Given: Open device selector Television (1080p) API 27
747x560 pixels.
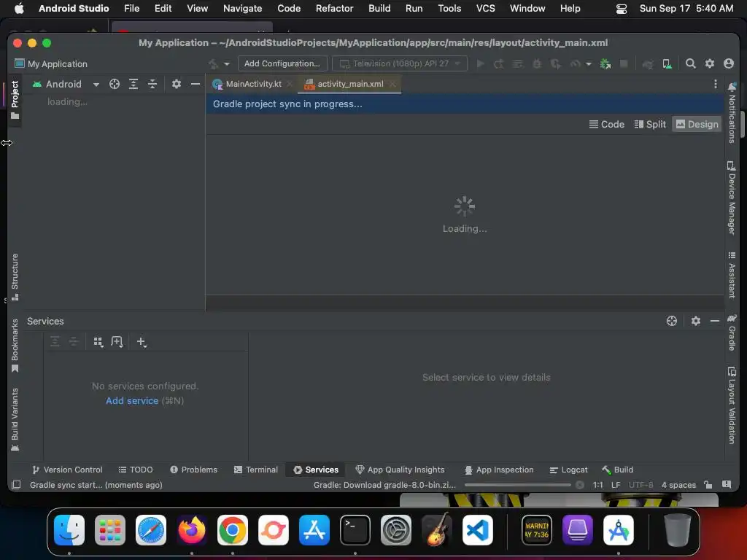Looking at the screenshot, I should 399,64.
